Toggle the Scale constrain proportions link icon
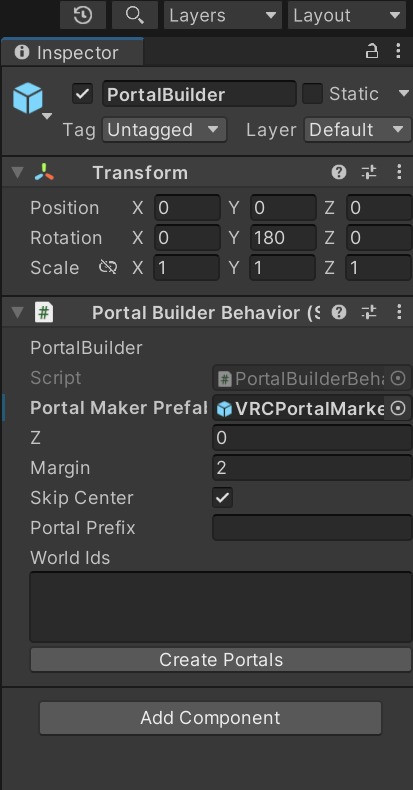 (108, 268)
